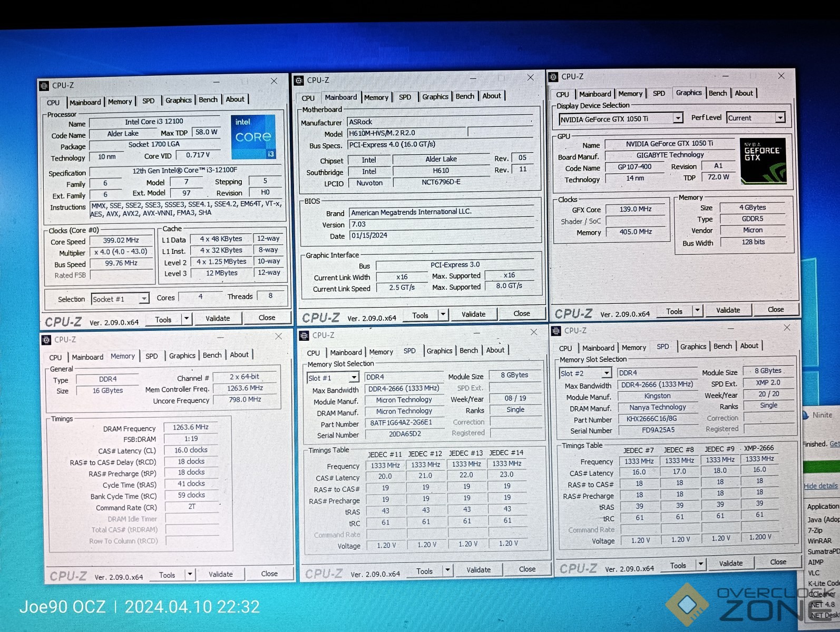Click CPU-Z title icon of Slot #2 SPD window
The image size is (840, 632).
pos(556,331)
